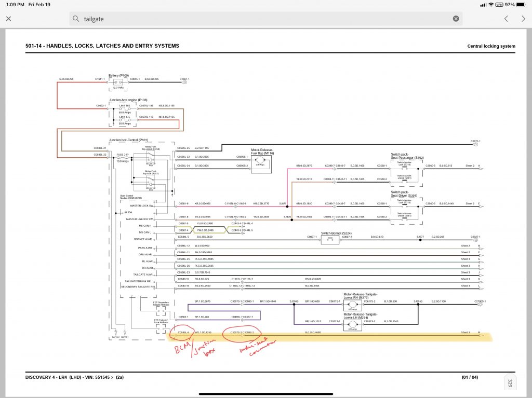Select the "SECONDARY TAILGATE REL" label

138,287
